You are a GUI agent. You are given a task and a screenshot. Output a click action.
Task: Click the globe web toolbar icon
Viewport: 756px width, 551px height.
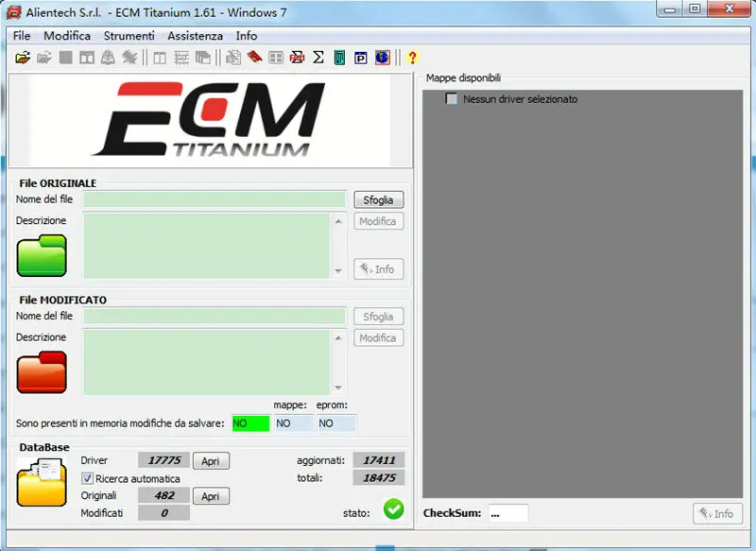(x=383, y=58)
